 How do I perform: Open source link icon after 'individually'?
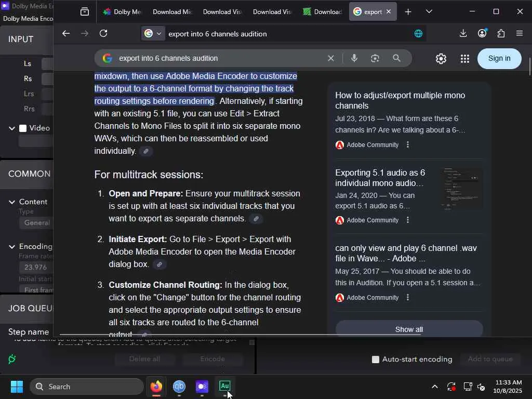tap(146, 151)
